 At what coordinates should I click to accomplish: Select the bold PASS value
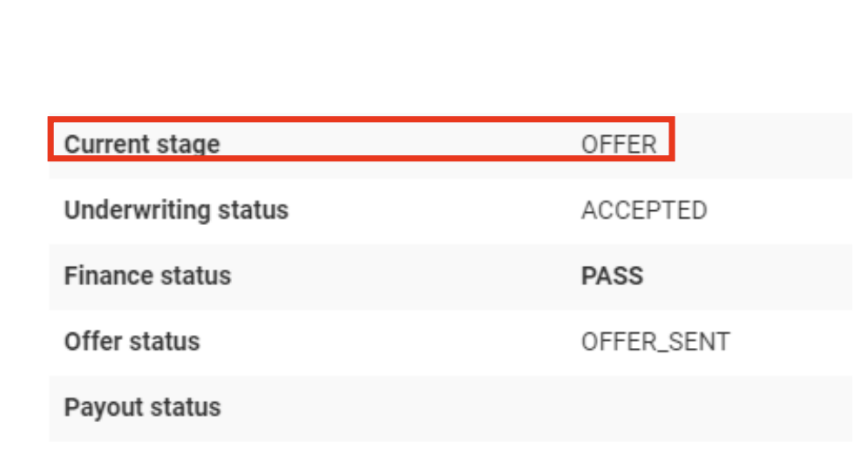tap(612, 276)
